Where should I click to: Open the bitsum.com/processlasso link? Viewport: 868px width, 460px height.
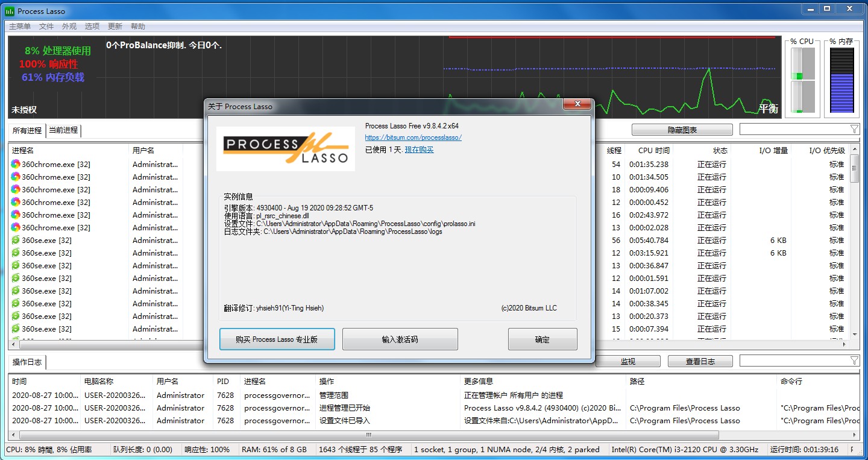click(x=414, y=137)
